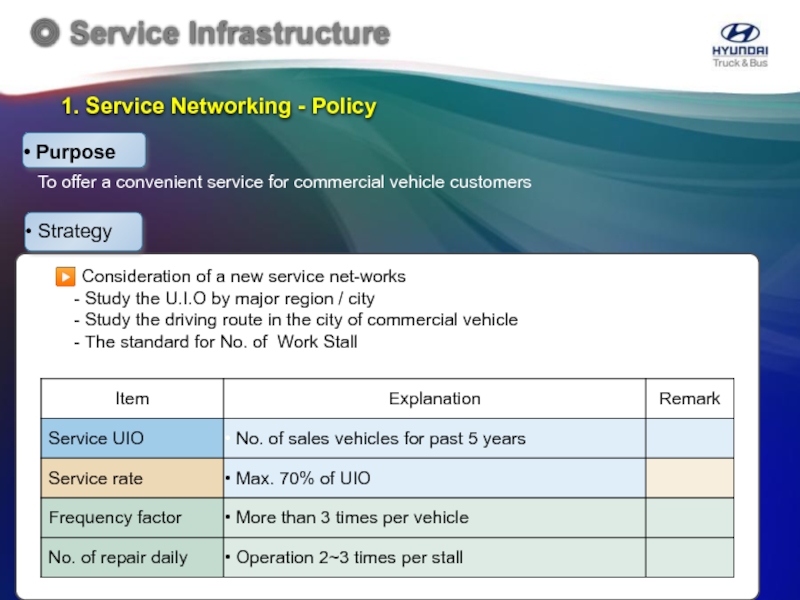
Task: Click the orange play arrow bullet icon
Action: coord(65,277)
